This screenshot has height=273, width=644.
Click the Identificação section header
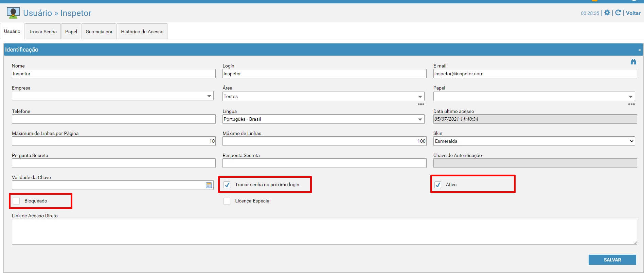pyautogui.click(x=323, y=50)
